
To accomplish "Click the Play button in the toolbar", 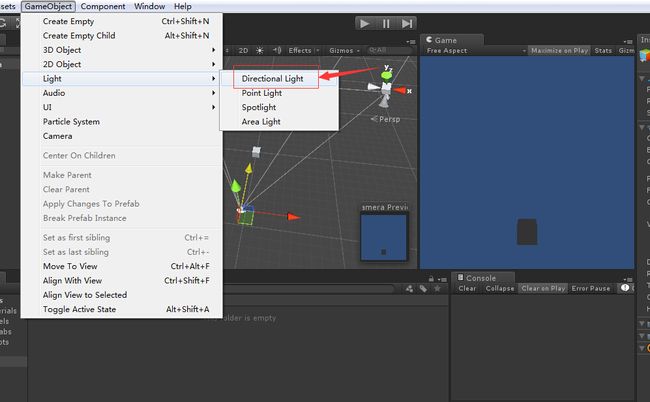I will pyautogui.click(x=365, y=24).
